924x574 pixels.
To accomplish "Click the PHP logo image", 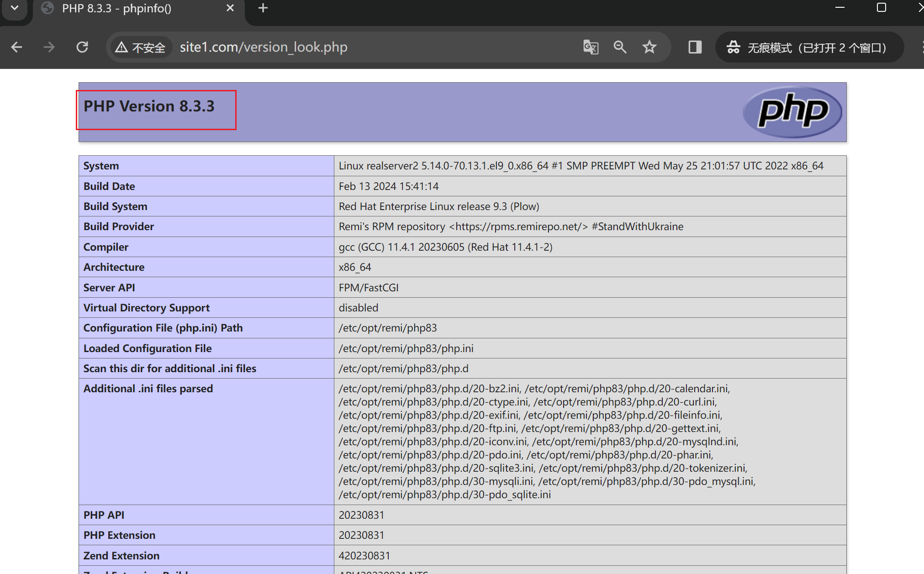I will coord(792,112).
